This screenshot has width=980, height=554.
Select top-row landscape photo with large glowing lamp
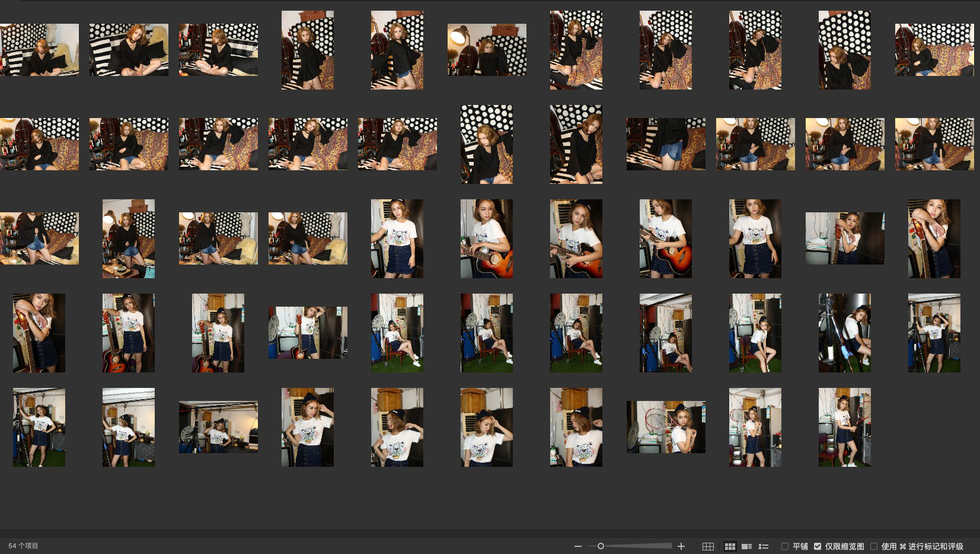487,50
